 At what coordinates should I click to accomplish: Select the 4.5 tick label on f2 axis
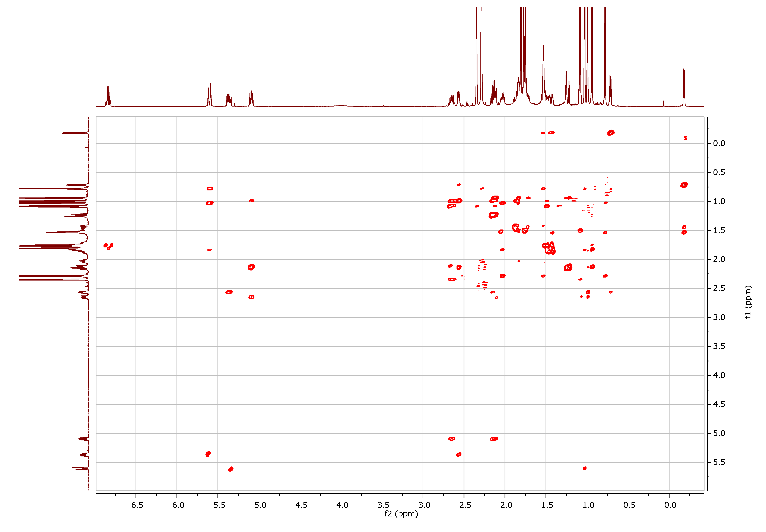(301, 505)
